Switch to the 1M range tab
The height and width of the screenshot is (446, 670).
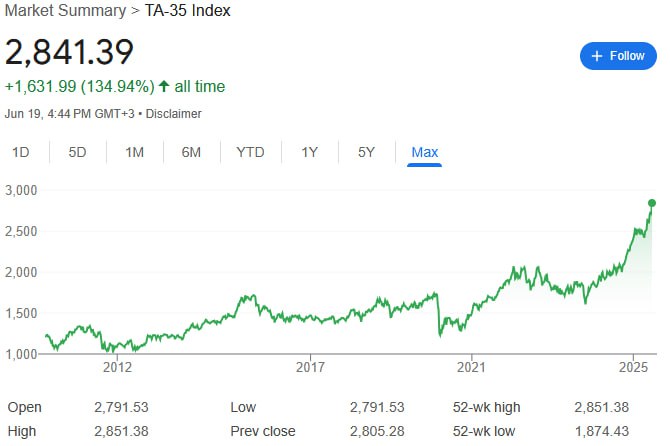point(134,152)
